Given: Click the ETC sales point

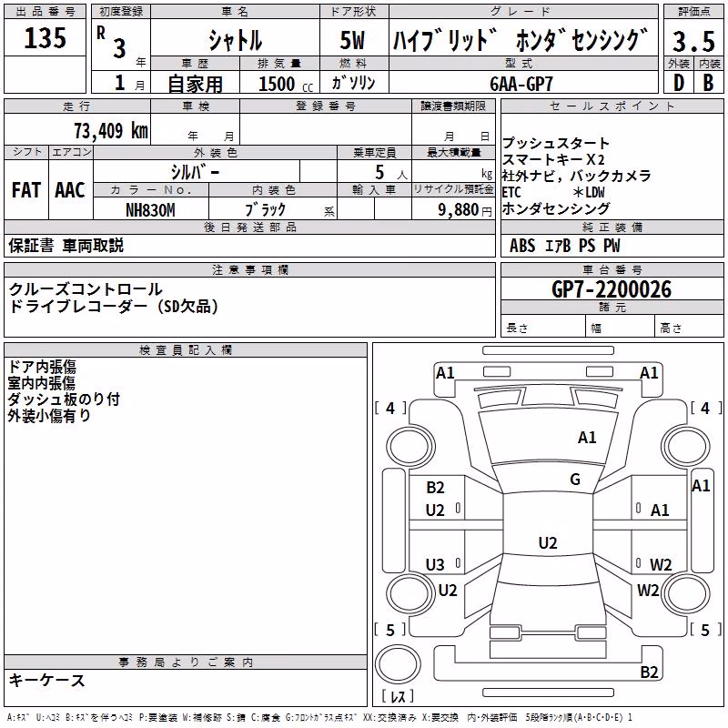Looking at the screenshot, I should click(x=511, y=192).
